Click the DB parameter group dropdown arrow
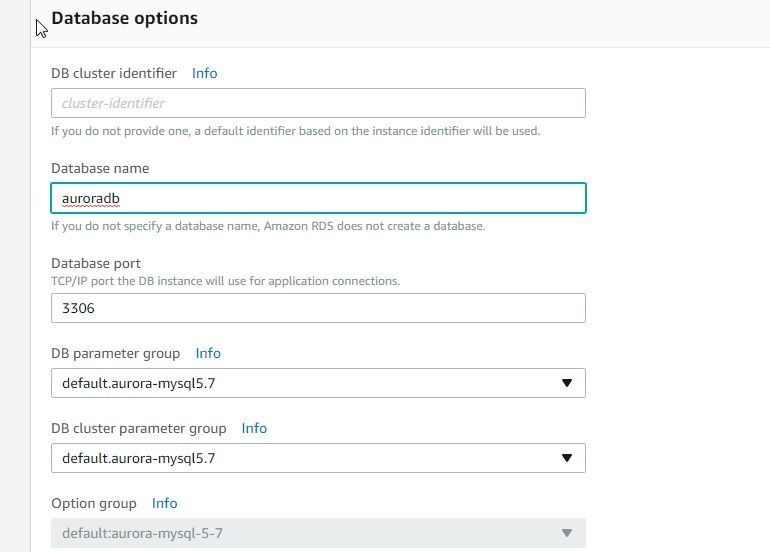 [x=567, y=383]
